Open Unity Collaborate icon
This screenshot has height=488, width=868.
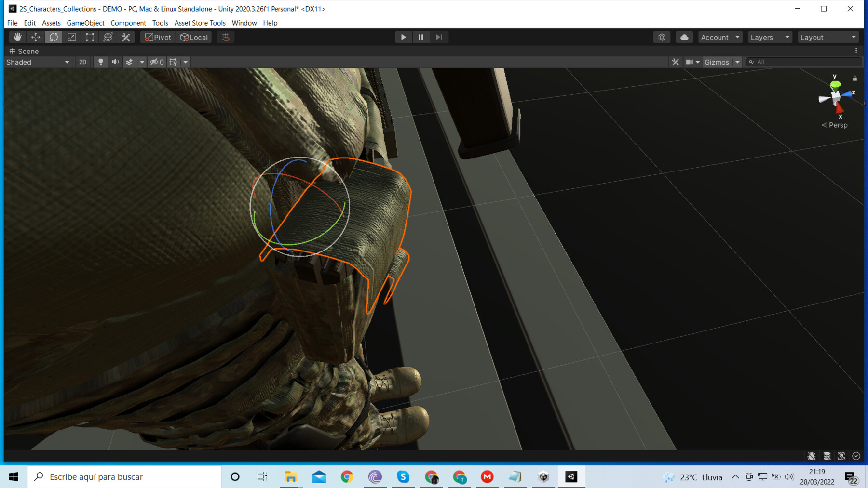click(x=662, y=37)
